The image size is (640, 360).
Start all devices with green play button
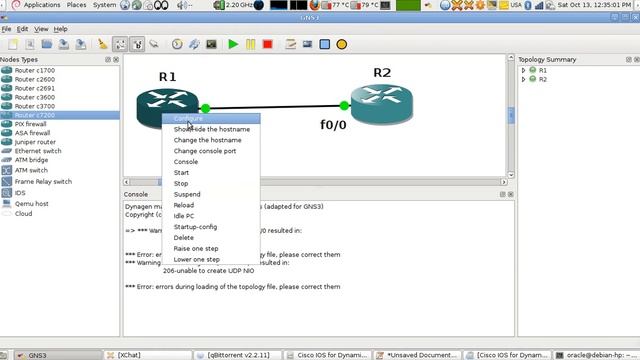pos(233,44)
